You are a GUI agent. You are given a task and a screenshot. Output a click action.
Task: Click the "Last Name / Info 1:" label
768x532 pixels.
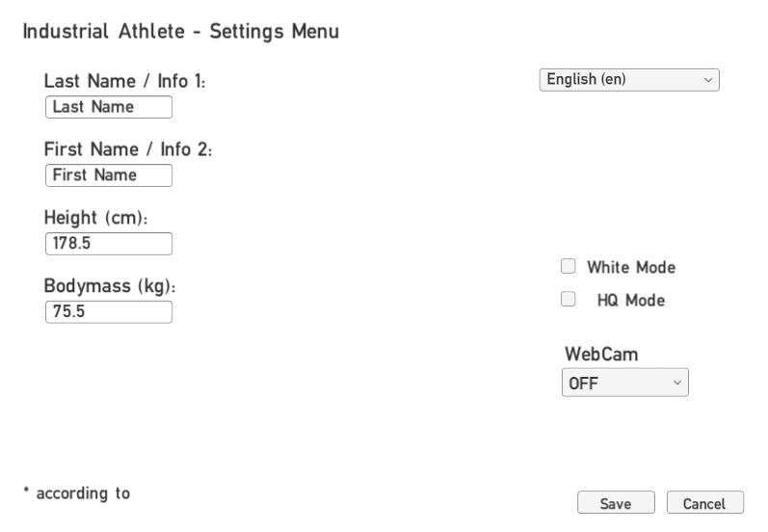(125, 83)
